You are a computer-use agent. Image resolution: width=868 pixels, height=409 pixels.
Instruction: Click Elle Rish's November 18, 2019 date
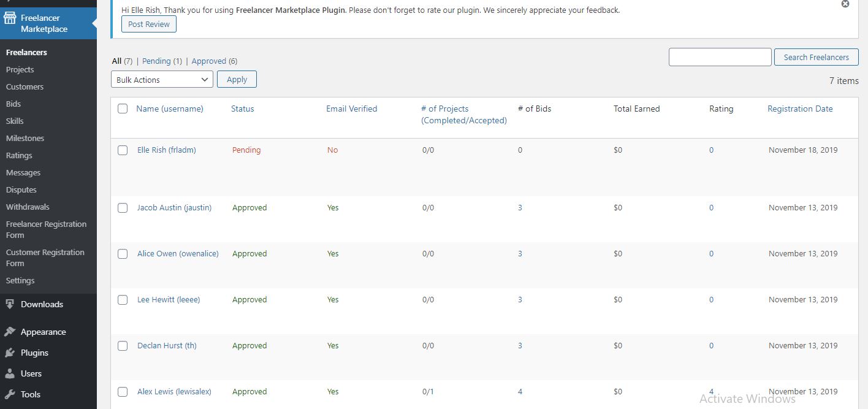803,150
